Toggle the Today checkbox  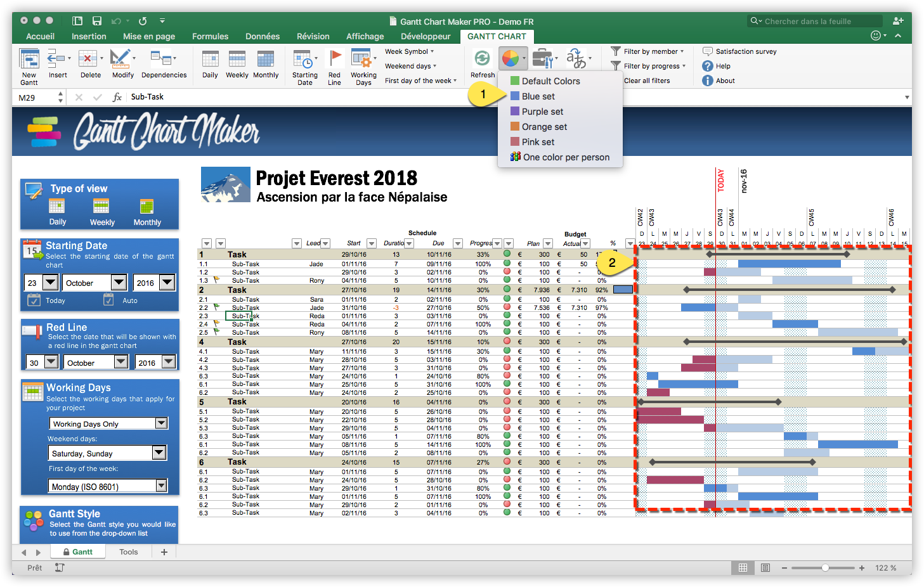(x=34, y=300)
